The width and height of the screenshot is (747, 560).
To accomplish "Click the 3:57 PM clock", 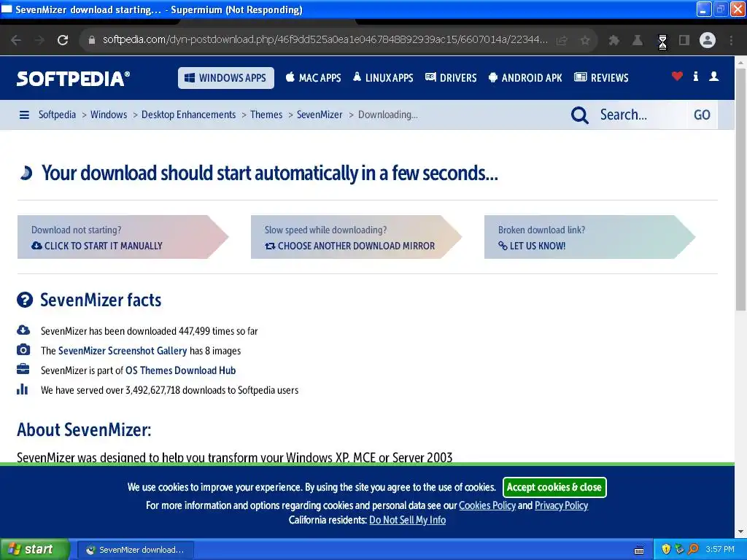I will (720, 550).
